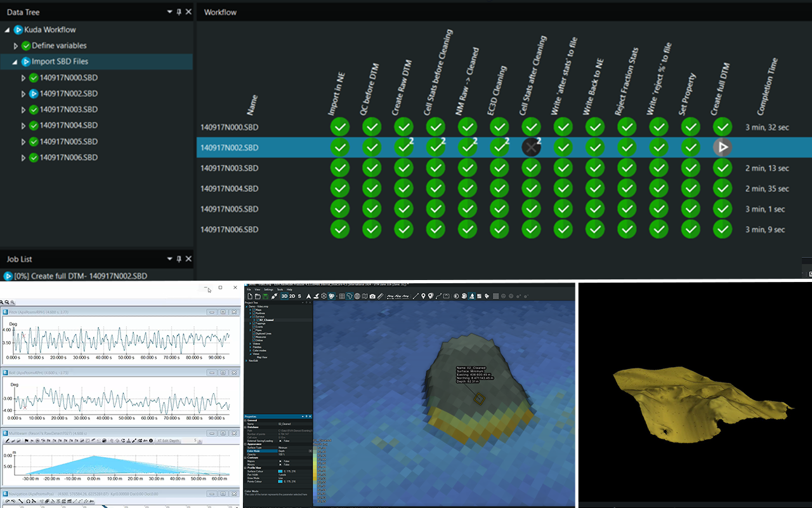The height and width of the screenshot is (508, 812).
Task: Toggle the Surveys checkbox in Project Tree
Action: coord(254,317)
